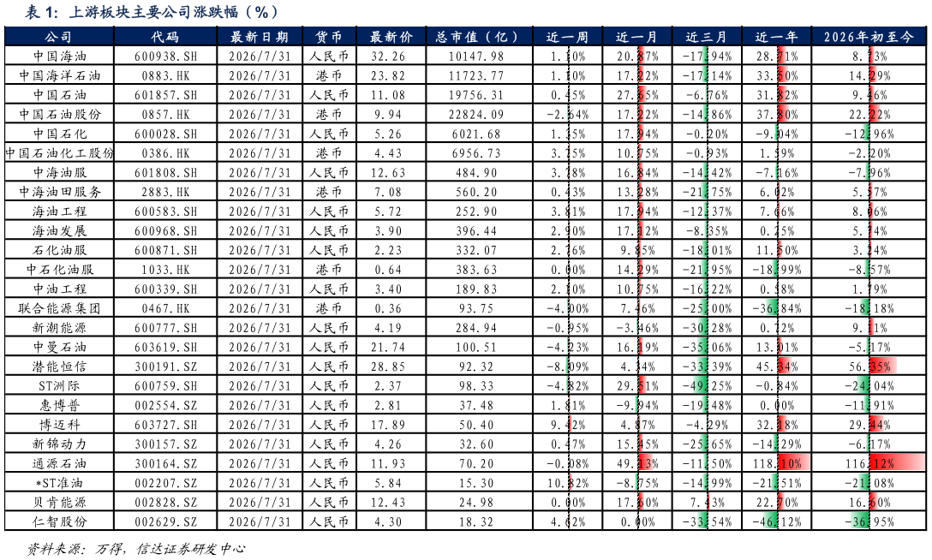The height and width of the screenshot is (560, 932).
Task: Click the date in the 中国海油 row
Action: [260, 57]
